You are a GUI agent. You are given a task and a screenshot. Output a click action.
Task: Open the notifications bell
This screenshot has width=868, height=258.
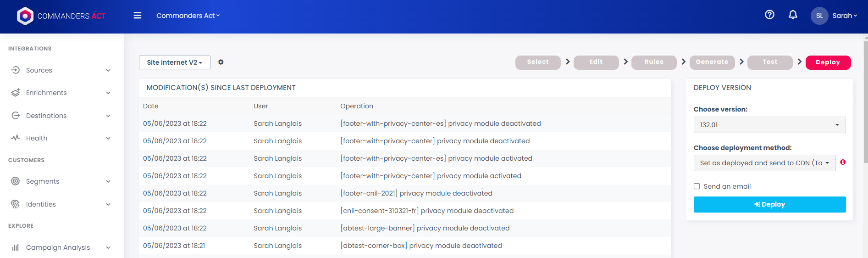click(793, 15)
